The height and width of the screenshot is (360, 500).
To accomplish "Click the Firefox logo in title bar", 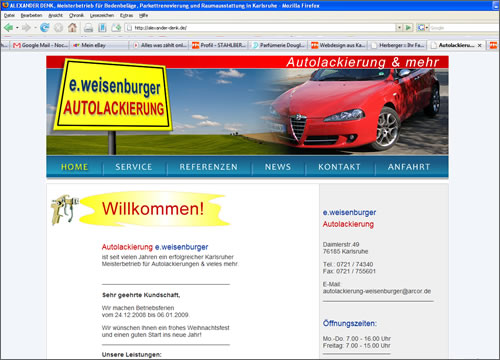I will [x=5, y=5].
